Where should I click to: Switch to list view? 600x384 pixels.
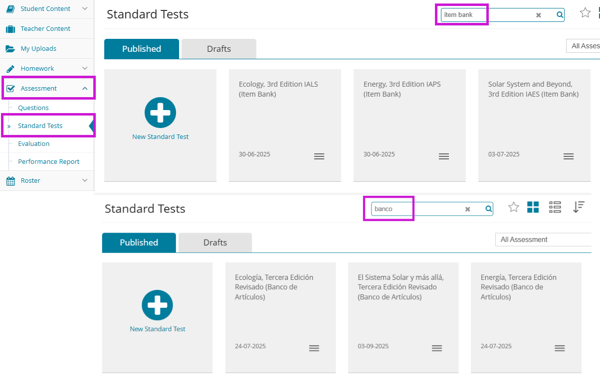pos(555,207)
